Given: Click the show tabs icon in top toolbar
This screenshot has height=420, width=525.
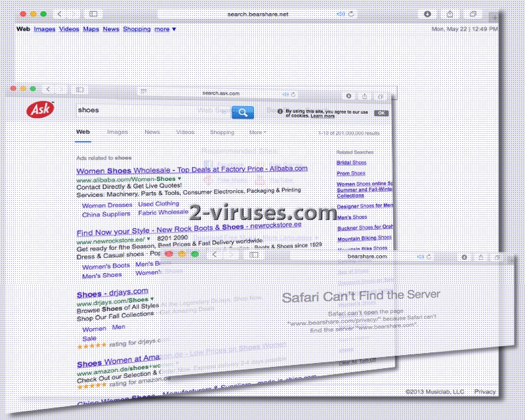Looking at the screenshot, I should point(472,14).
